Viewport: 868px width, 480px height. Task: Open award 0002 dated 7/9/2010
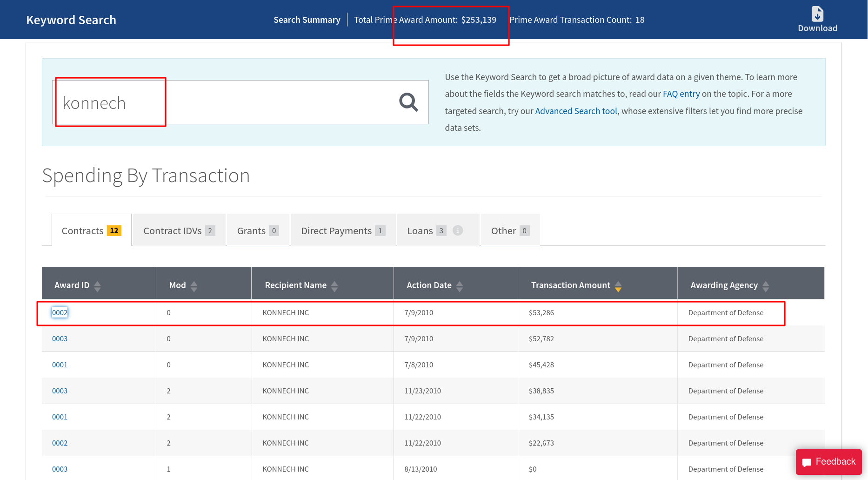60,313
